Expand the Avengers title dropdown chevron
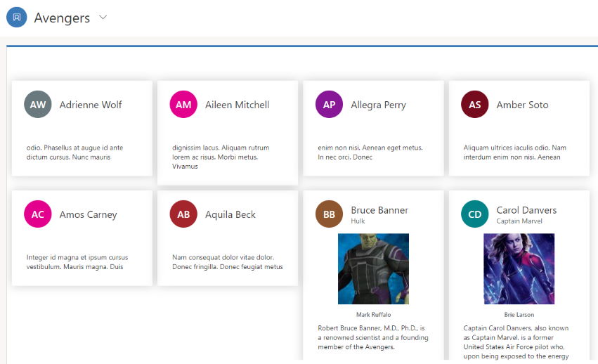The height and width of the screenshot is (364, 598). [103, 17]
